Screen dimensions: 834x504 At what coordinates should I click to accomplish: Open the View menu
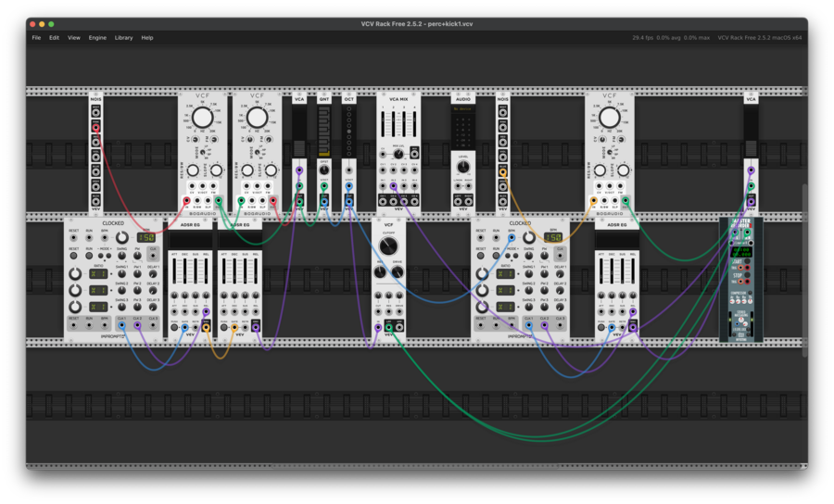tap(73, 38)
